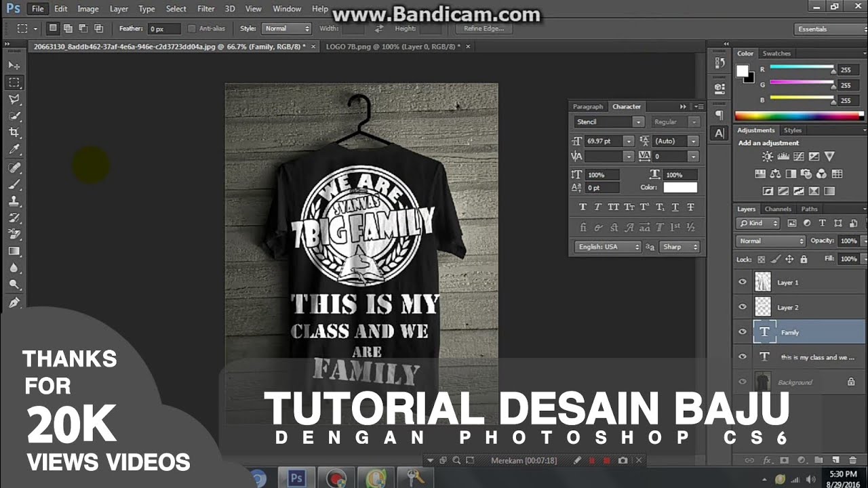Select the History Brush tool
This screenshot has height=488, width=868.
(14, 218)
